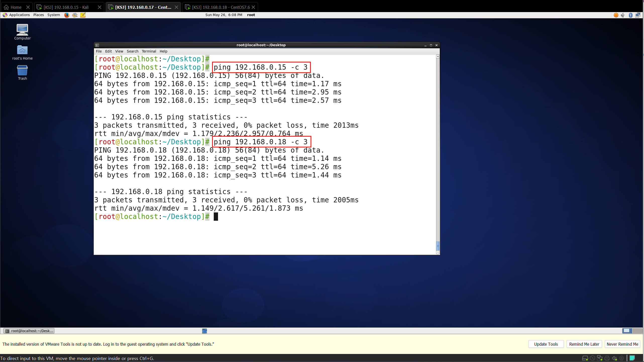Click the Bluetooth icon in the panel
Screen dimensions: 644x362
[x=630, y=15]
